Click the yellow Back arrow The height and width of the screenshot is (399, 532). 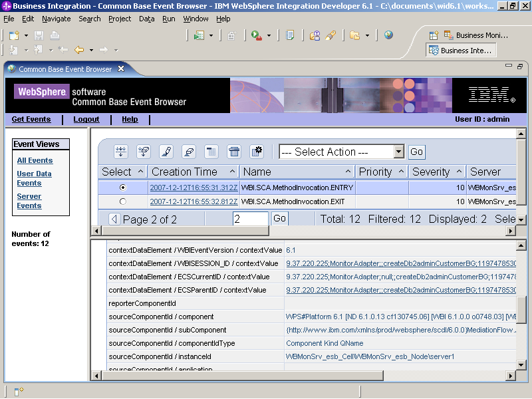pyautogui.click(x=79, y=51)
